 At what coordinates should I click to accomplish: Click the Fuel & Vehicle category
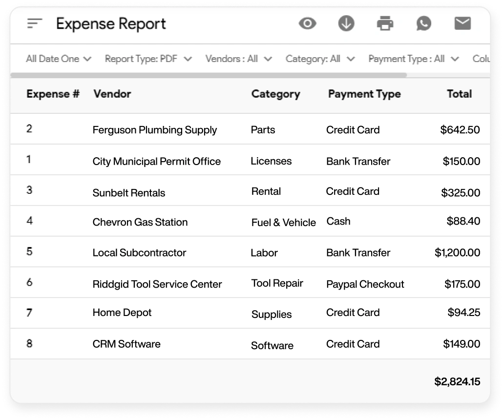click(283, 222)
